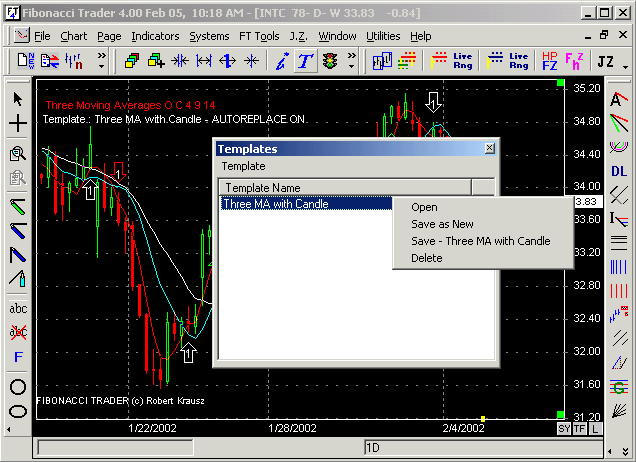Viewport: 636px width, 462px height.
Task: Open the Systems menu
Action: coord(209,37)
